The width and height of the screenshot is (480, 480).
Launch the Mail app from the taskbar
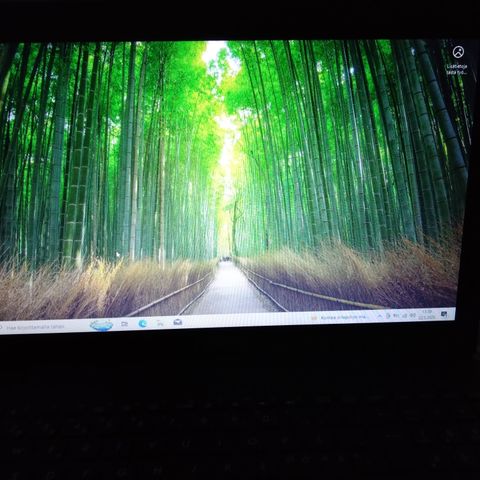pyautogui.click(x=178, y=322)
